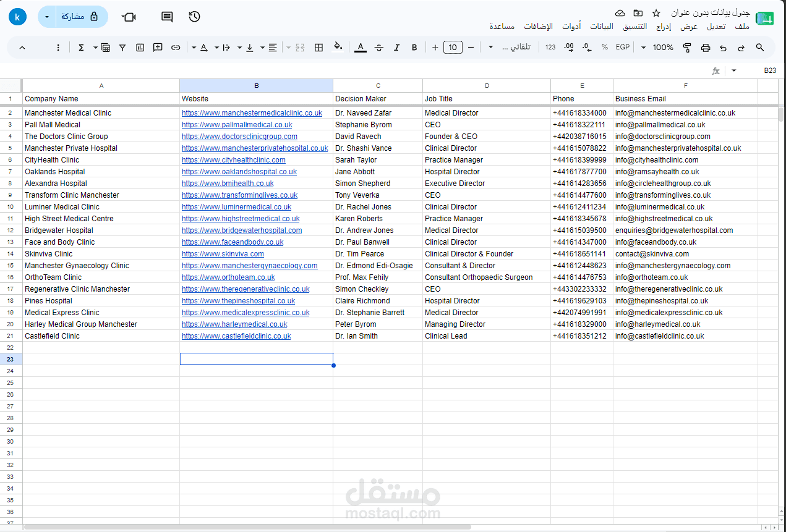Select column C header

[x=378, y=86]
